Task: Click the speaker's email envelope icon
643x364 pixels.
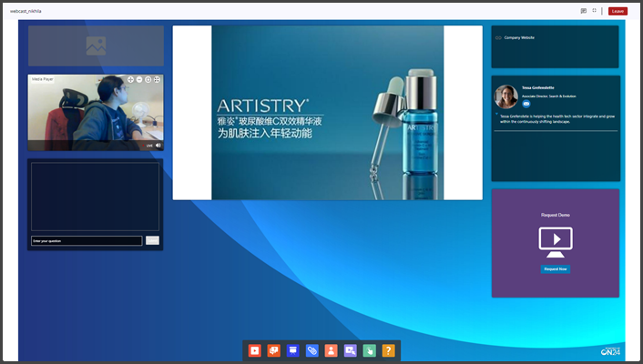Action: coord(526,104)
